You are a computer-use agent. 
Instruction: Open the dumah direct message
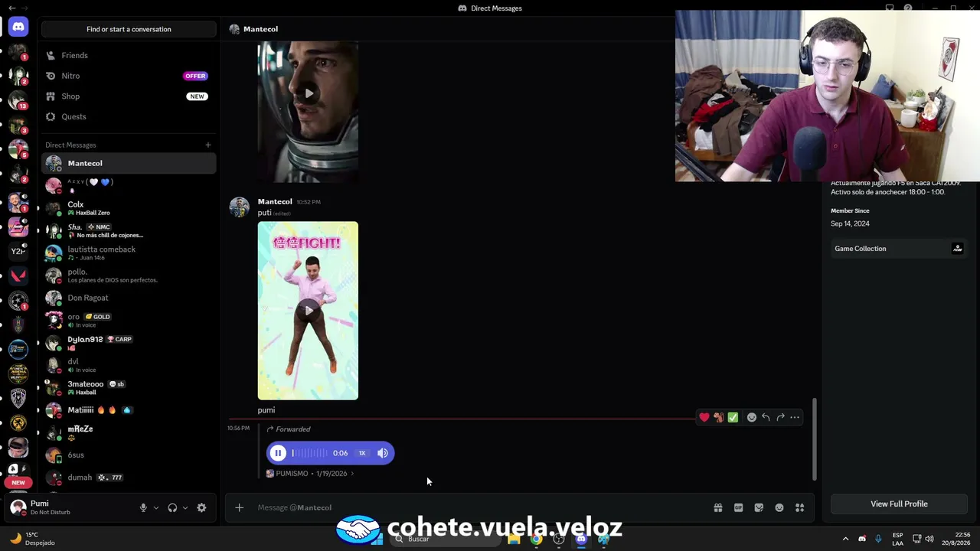(129, 478)
